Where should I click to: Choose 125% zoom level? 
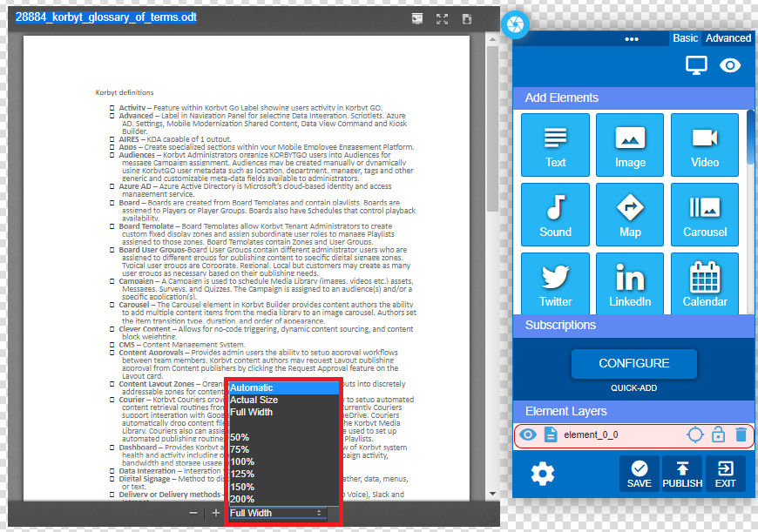[x=284, y=474]
